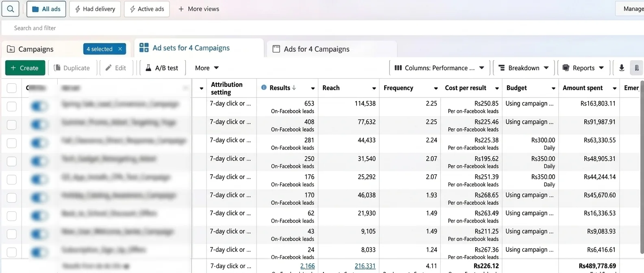
Task: Tick checkbox for the 653 results row
Action: (x=12, y=106)
